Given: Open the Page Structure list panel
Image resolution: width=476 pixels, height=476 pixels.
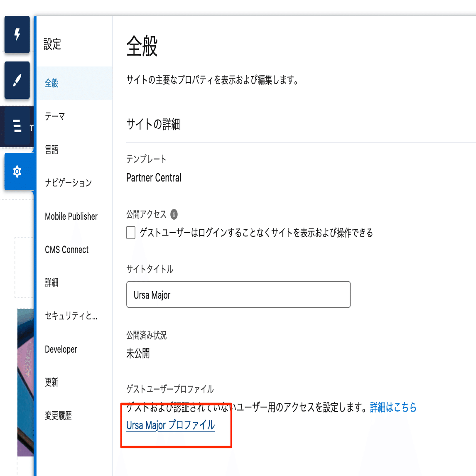Looking at the screenshot, I should click(17, 126).
